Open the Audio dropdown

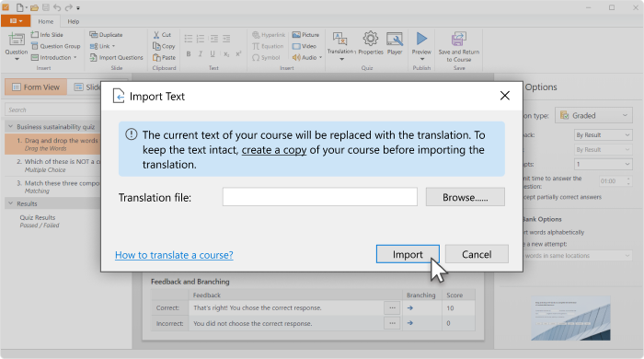click(x=307, y=57)
